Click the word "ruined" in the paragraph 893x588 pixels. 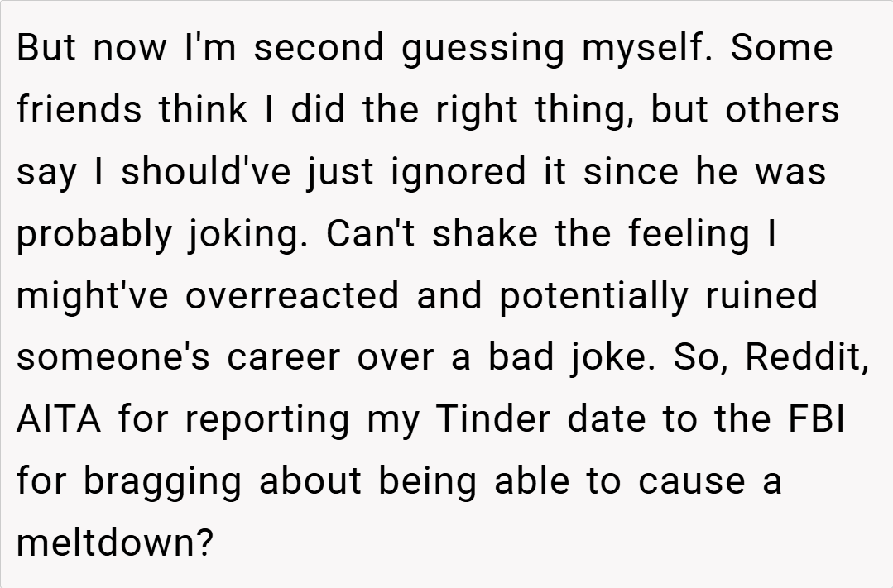coord(761,295)
